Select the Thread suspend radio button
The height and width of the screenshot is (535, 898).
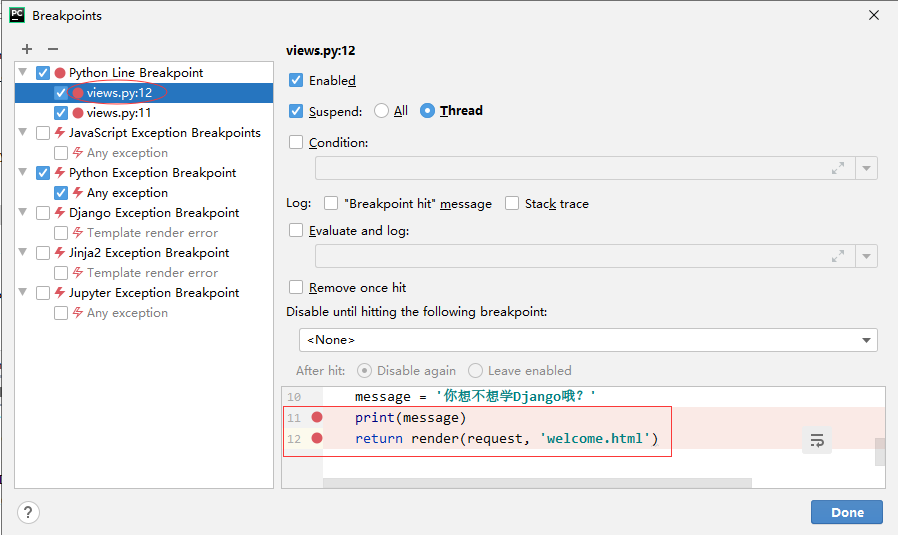point(427,111)
